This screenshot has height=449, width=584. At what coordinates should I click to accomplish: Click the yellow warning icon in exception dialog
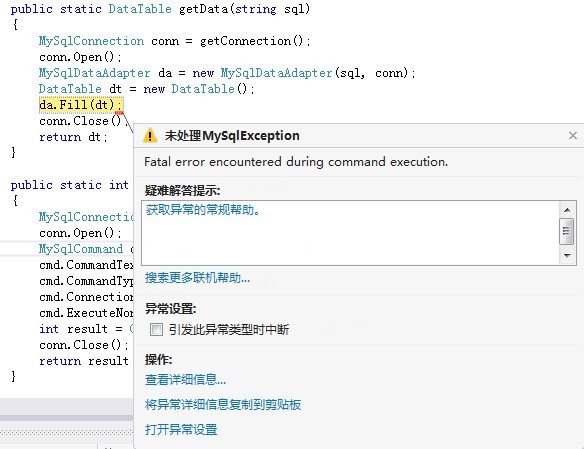coord(150,135)
